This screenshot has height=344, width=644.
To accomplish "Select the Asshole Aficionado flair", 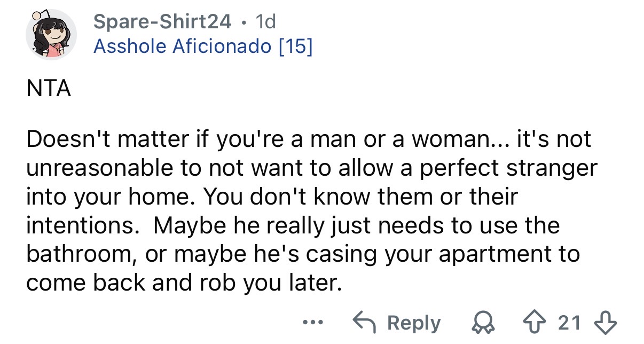I will pyautogui.click(x=182, y=46).
